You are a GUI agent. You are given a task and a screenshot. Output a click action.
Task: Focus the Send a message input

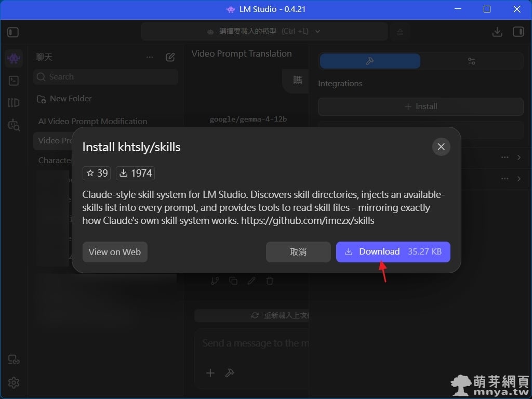click(255, 343)
